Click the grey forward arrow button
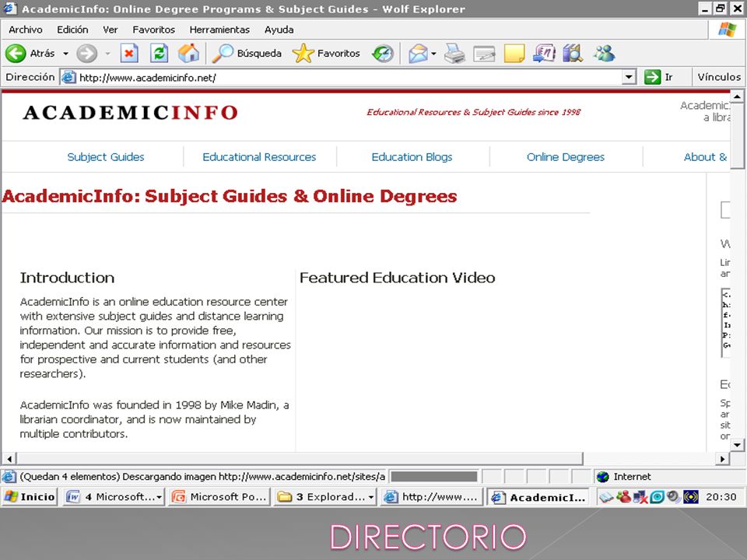Screen dimensions: 747x560 (86, 54)
